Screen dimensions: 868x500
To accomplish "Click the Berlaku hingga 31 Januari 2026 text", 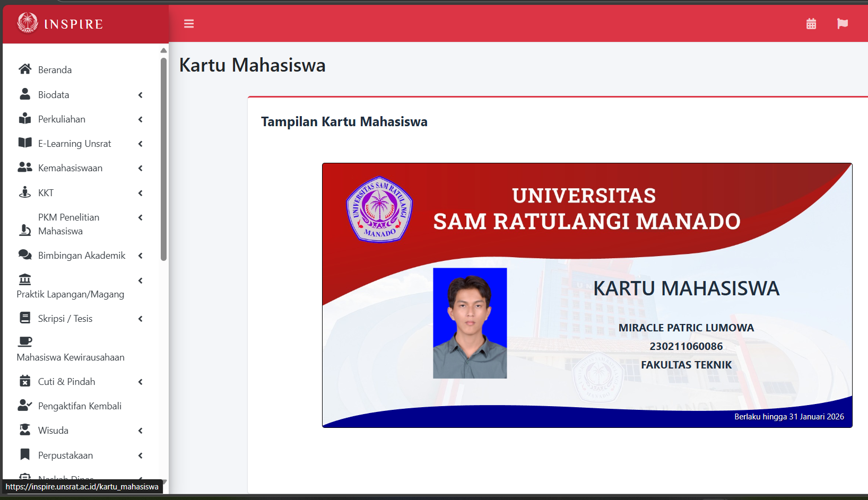I will pos(789,417).
